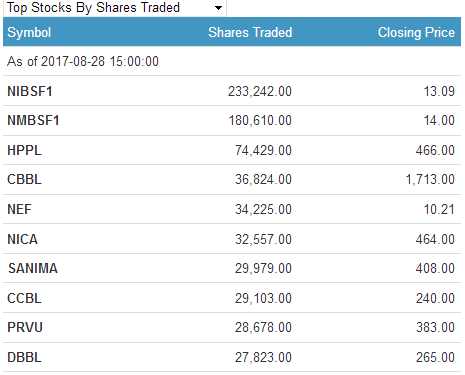The image size is (465, 375).
Task: Open the NMBSF1 stock symbol
Action: click(33, 120)
